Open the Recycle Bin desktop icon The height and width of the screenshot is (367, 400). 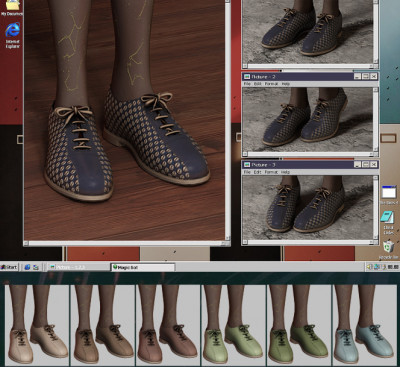coord(389,250)
